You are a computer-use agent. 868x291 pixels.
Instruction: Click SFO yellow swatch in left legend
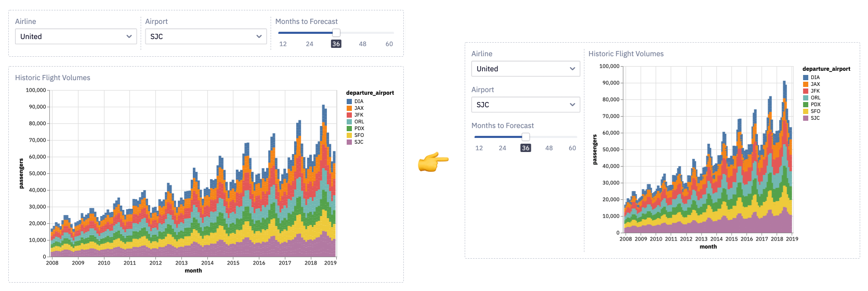click(x=349, y=135)
